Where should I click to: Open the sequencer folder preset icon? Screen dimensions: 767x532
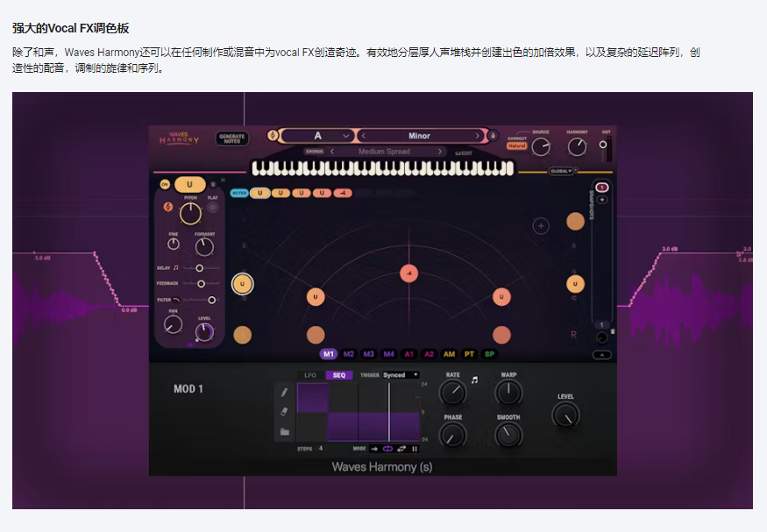click(284, 431)
